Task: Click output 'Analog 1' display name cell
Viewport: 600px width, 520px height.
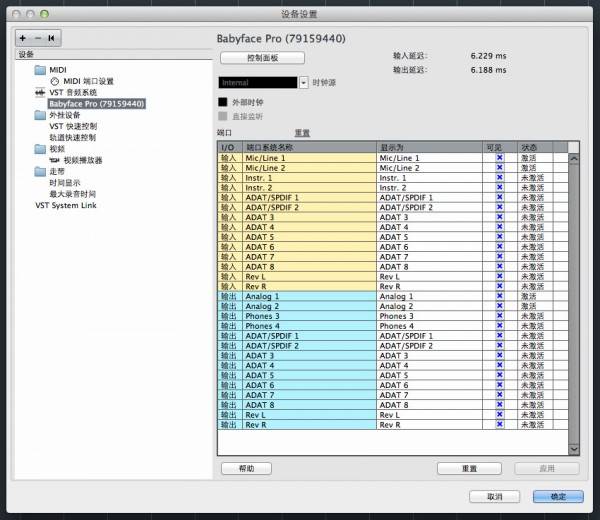Action: tap(429, 297)
